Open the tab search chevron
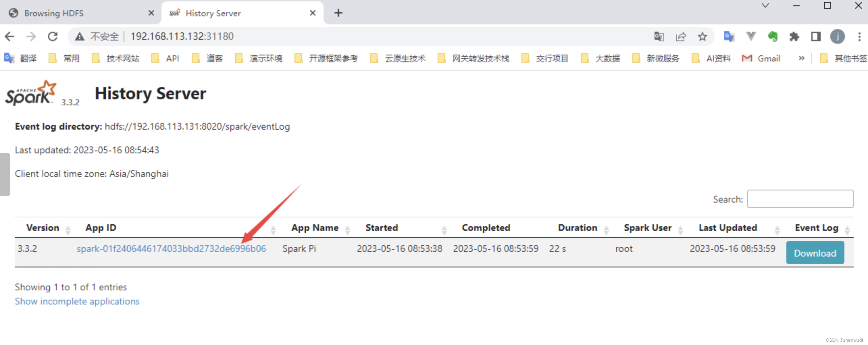This screenshot has width=868, height=345. click(x=765, y=6)
